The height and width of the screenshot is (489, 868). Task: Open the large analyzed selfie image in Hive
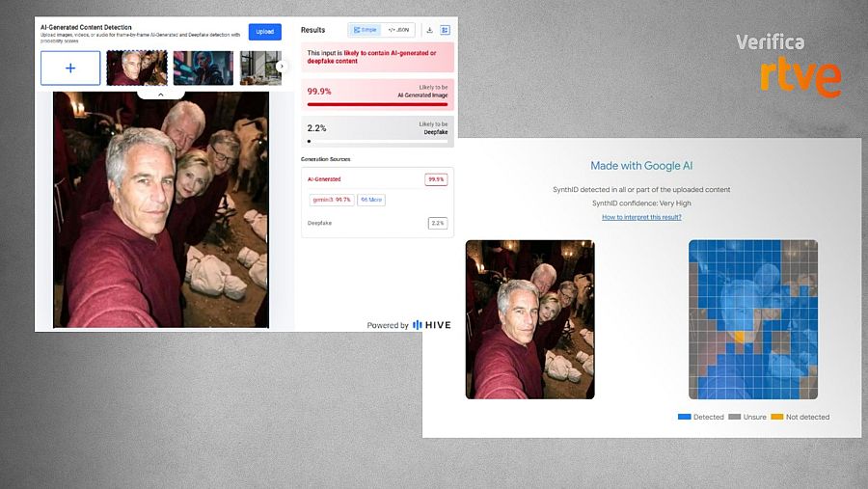(161, 209)
